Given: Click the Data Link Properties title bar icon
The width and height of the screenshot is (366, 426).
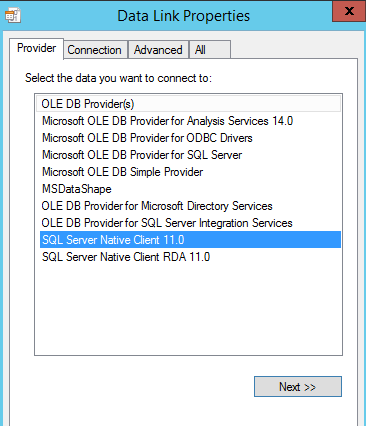Looking at the screenshot, I should [x=13, y=15].
